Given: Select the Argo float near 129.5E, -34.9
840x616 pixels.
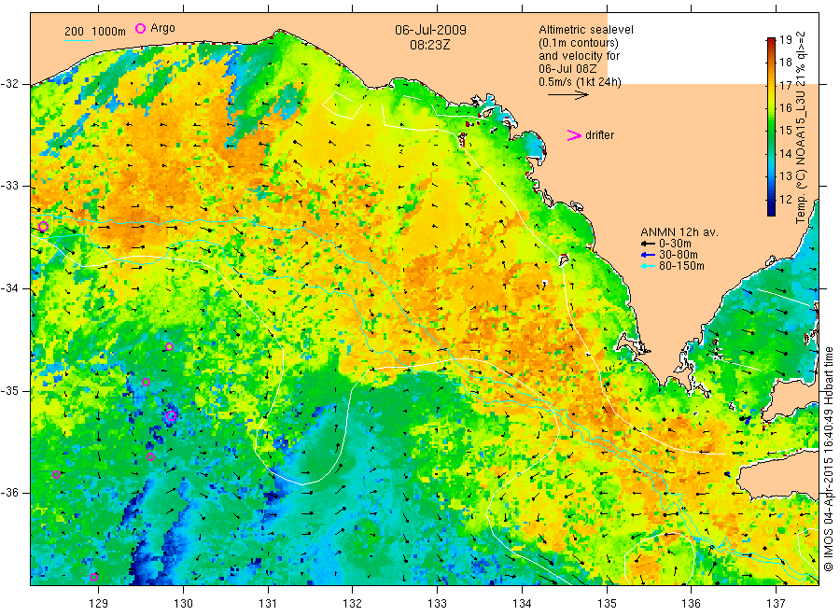Looking at the screenshot, I should tap(146, 383).
